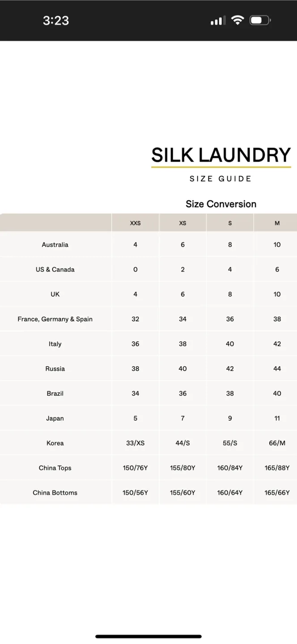
Task: Tap the Korea 33/XS cell
Action: pos(135,443)
